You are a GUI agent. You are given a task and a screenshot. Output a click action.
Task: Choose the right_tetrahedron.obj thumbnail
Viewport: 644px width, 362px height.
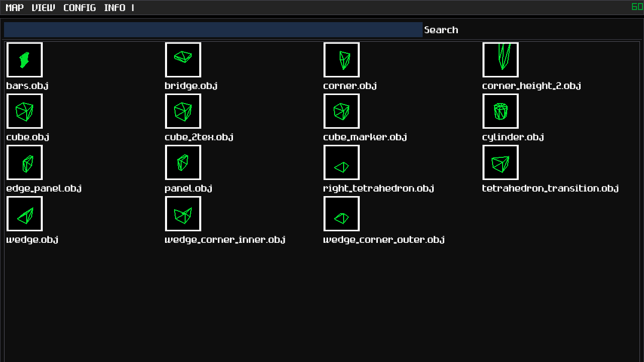342,162
